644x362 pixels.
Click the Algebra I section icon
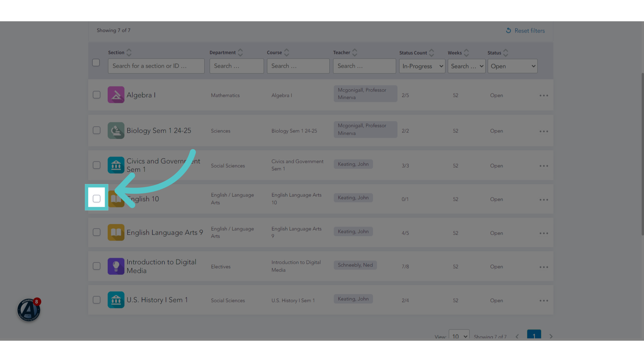coord(116,95)
